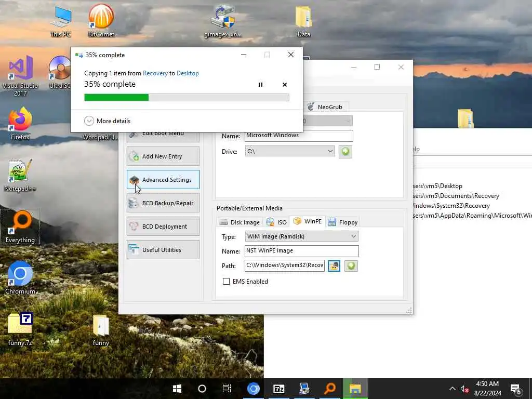This screenshot has height=399, width=532.
Task: Open Advanced Settings in EasyBCD
Action: click(x=163, y=179)
